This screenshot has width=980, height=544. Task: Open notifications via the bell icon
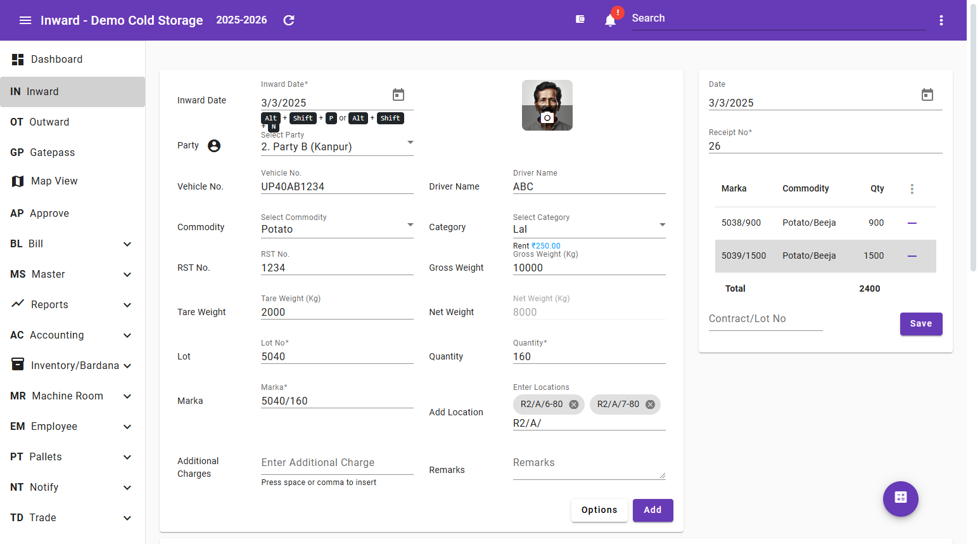tap(610, 20)
